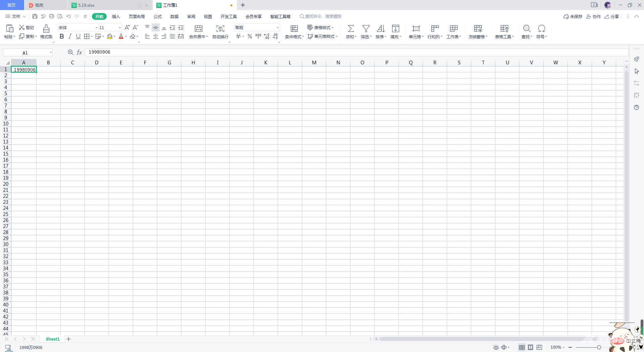
Task: Click the Share (分享) button
Action: click(x=611, y=16)
